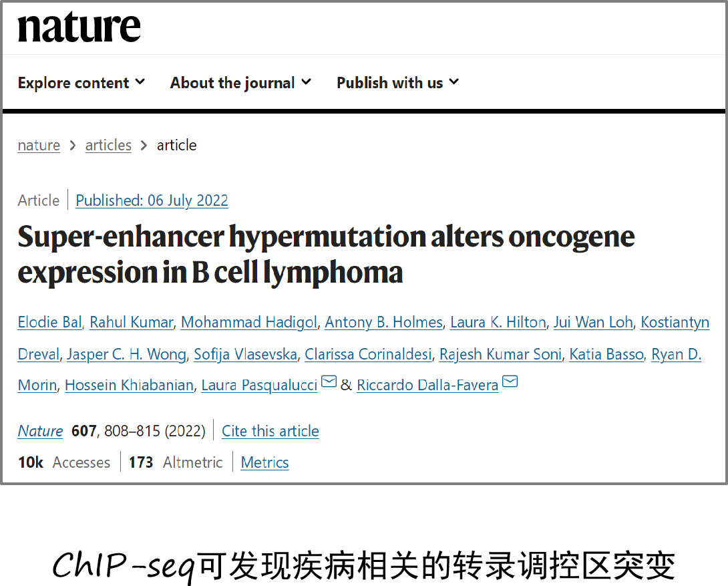
Task: Click author Riccardo Dalla-Favera's name
Action: tap(427, 386)
